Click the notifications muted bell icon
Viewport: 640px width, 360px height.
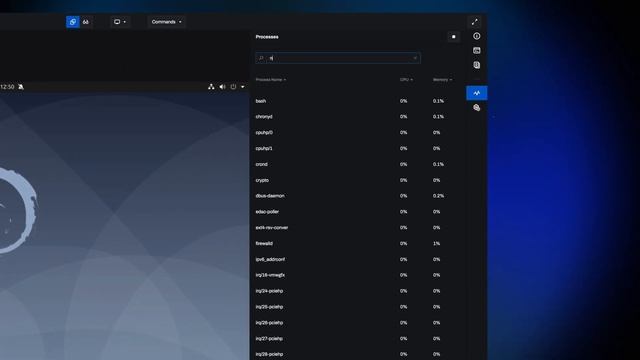coord(21,87)
